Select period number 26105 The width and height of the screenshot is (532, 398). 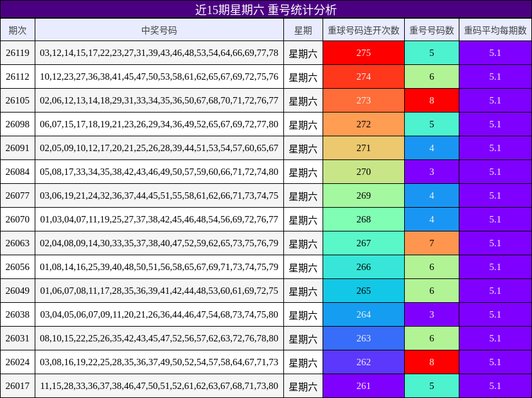[x=17, y=100]
